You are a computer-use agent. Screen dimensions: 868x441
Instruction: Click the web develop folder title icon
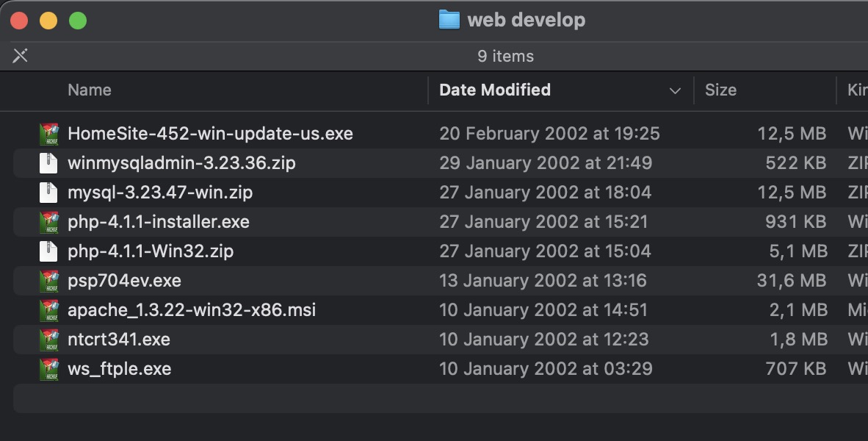coord(449,20)
